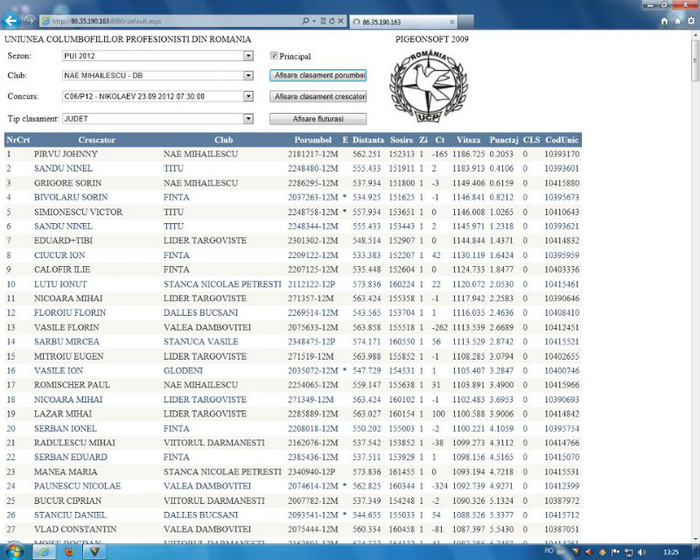Click Afisare fluturasi button

(x=318, y=119)
